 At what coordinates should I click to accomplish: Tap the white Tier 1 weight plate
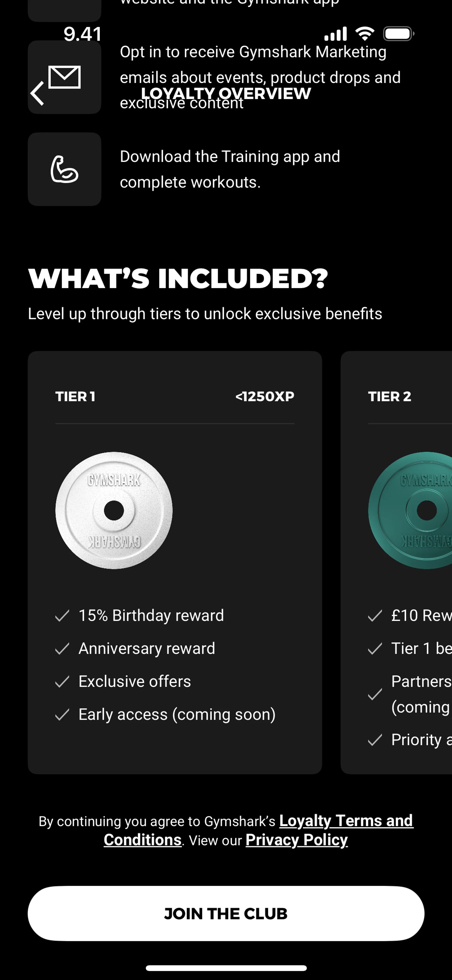114,510
